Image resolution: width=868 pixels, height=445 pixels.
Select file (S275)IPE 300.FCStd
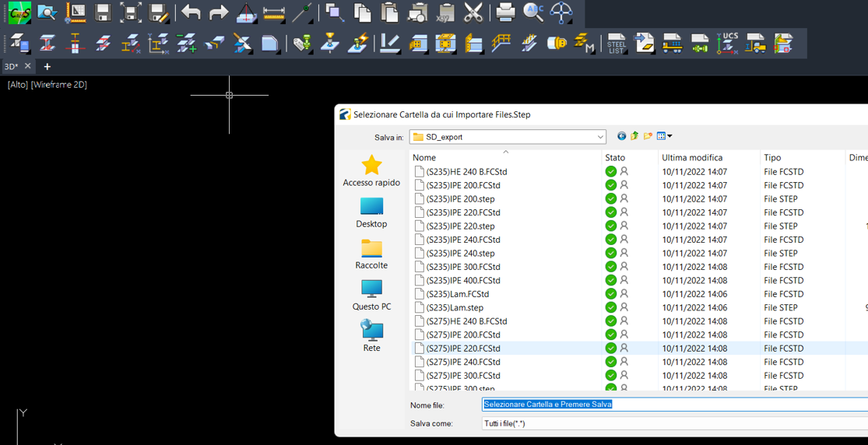tap(463, 375)
